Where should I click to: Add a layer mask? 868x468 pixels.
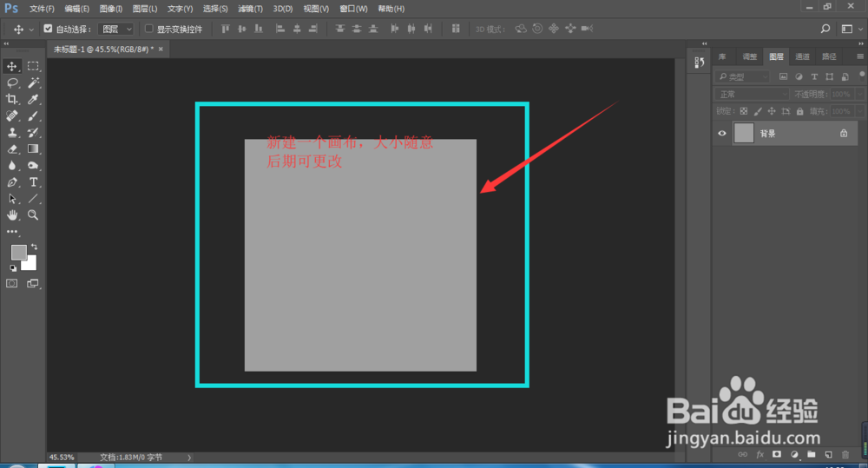777,455
